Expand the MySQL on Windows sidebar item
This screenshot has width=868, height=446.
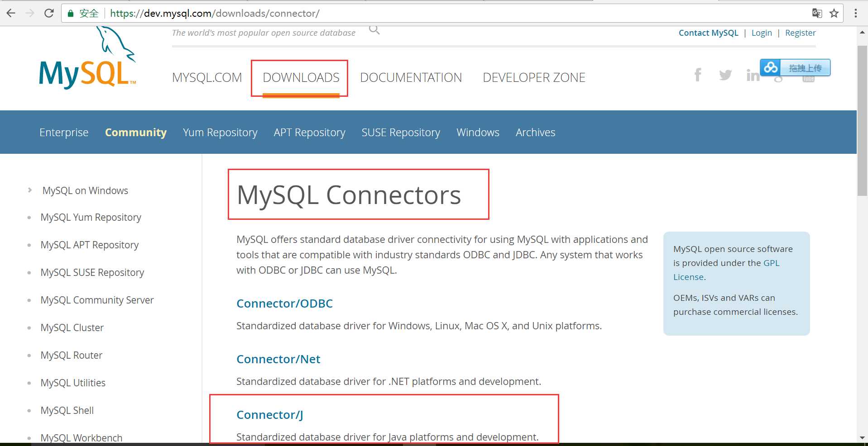[x=30, y=190]
